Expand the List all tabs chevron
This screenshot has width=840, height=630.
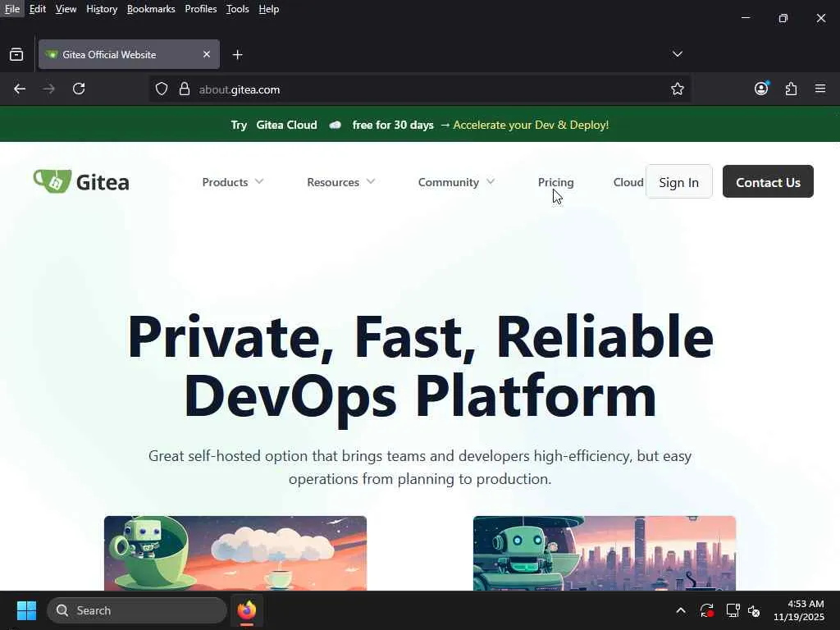(x=677, y=54)
